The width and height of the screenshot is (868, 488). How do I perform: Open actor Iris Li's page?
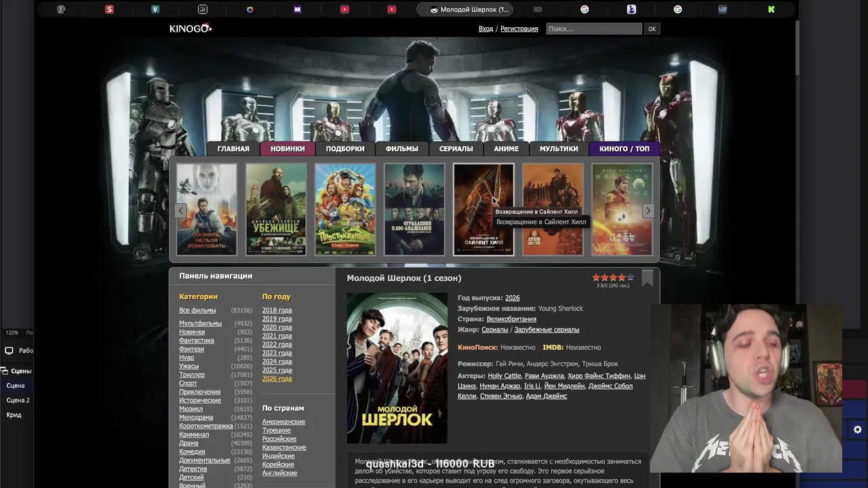pos(532,386)
